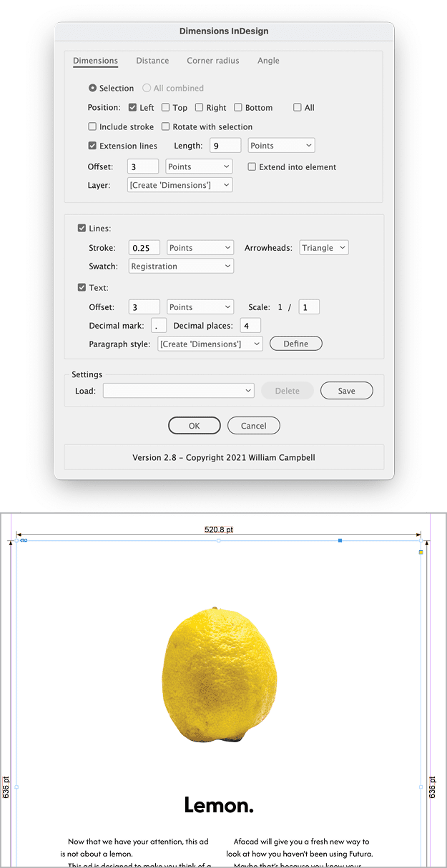Click the Stroke value field
This screenshot has height=868, width=447.
coord(144,248)
